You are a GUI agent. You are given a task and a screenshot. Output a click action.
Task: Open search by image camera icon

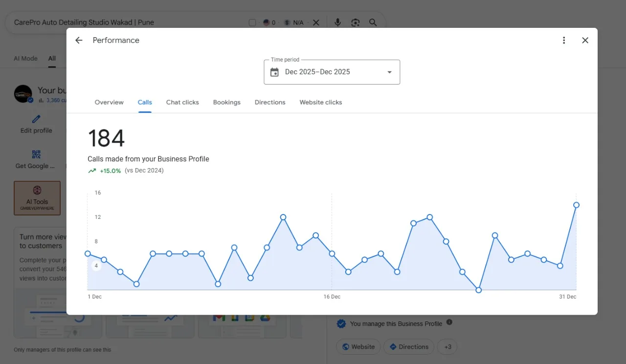(356, 22)
